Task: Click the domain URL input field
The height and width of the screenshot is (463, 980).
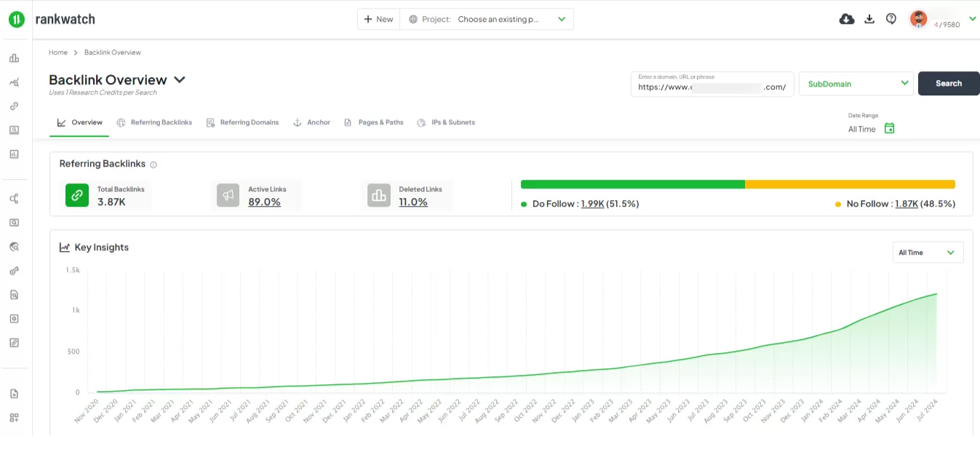Action: (x=712, y=87)
